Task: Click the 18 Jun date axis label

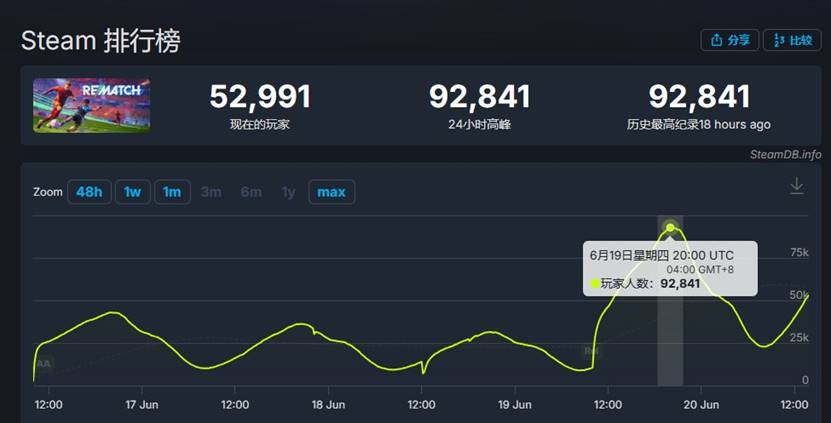Action: click(329, 405)
